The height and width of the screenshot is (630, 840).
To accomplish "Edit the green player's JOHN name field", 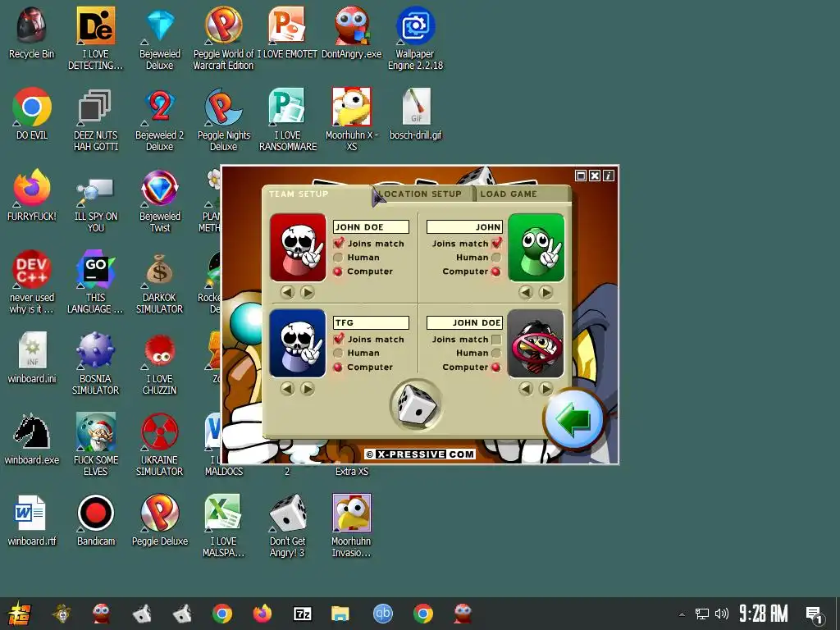I will pos(464,227).
